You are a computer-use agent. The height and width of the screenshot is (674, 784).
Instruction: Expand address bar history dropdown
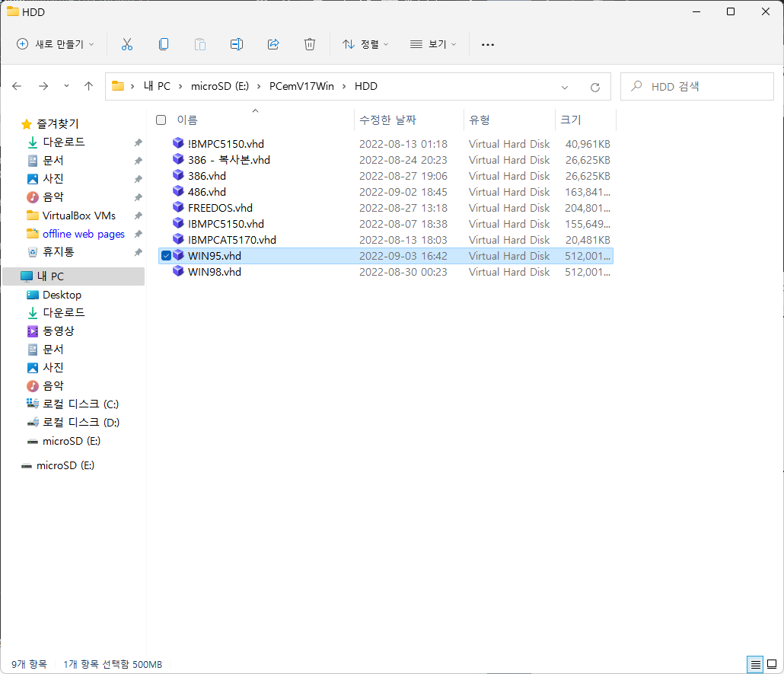click(x=565, y=87)
